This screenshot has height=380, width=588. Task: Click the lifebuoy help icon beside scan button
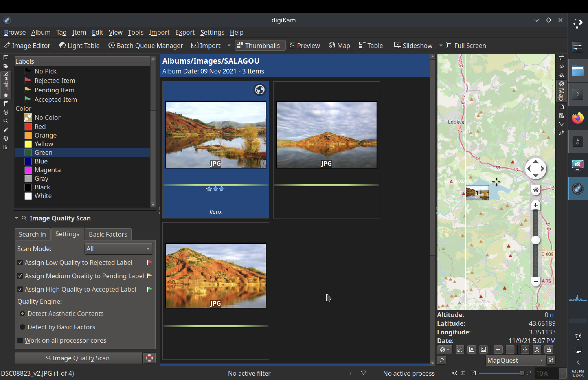[149, 358]
